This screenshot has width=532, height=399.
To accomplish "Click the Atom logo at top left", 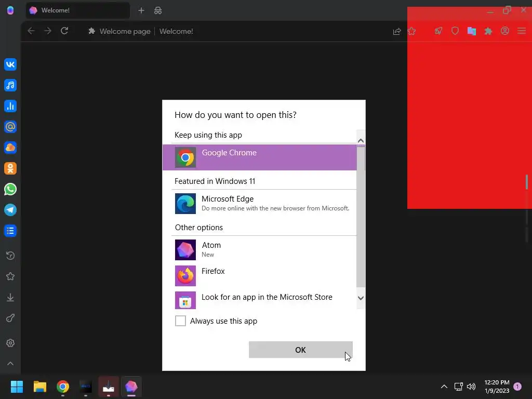I will tap(10, 10).
